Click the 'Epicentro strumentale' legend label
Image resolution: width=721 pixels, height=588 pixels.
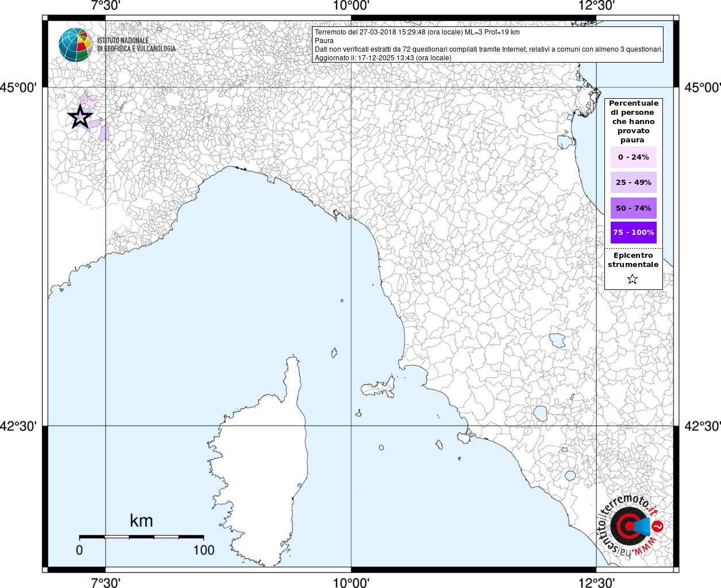click(x=633, y=260)
